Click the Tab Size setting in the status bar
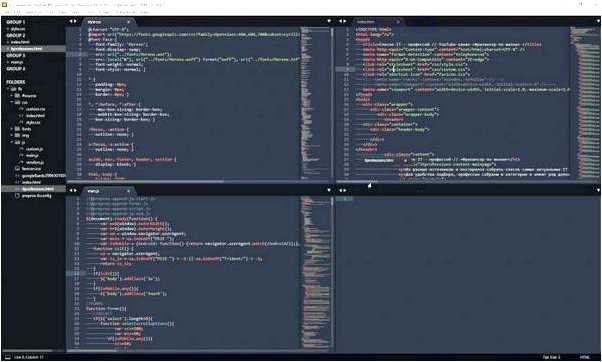This screenshot has height=362, width=602. tap(552, 357)
